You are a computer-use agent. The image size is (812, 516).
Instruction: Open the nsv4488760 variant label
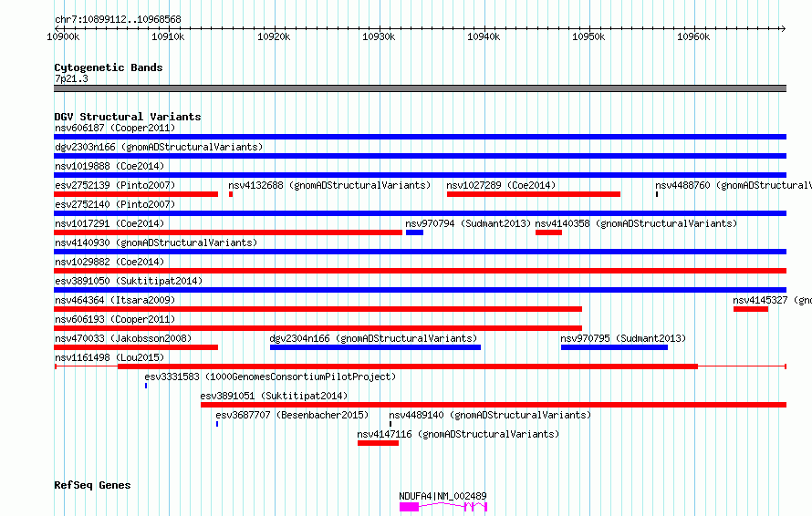tap(733, 185)
